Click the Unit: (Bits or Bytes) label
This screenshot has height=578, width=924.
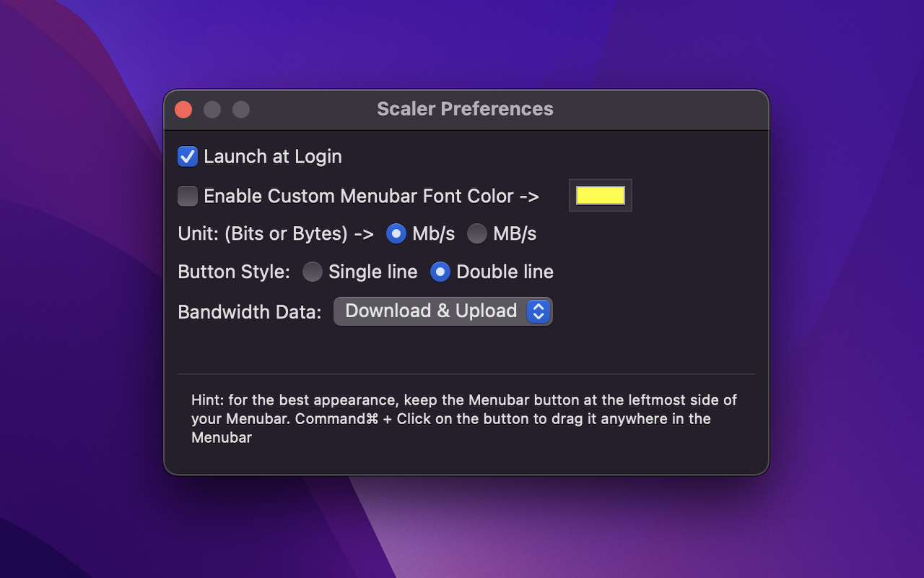(276, 233)
